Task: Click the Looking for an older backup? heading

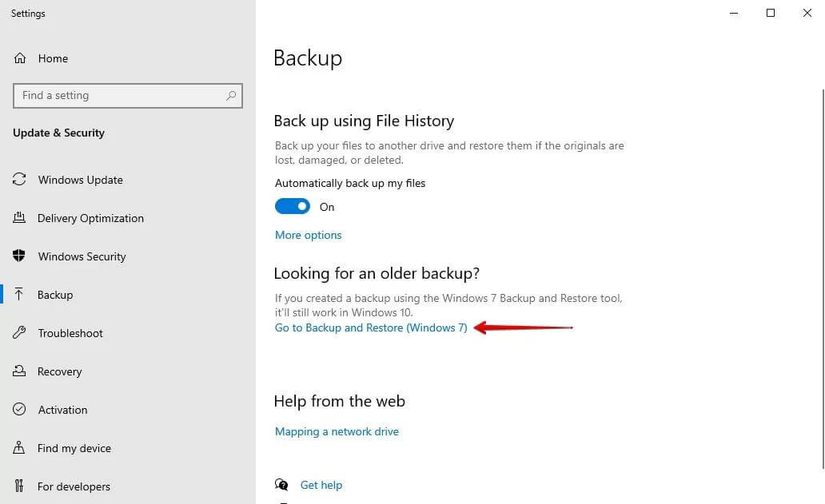Action: point(377,273)
